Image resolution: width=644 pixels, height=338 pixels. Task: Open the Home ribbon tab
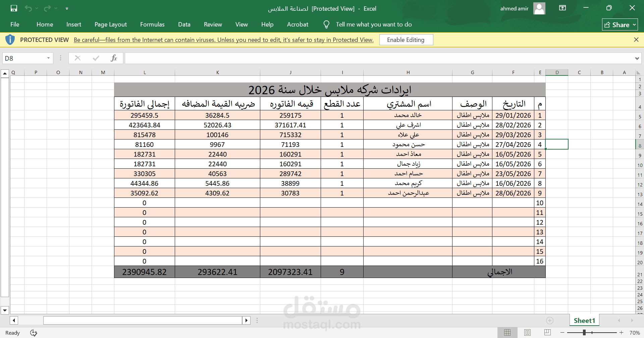(x=45, y=24)
